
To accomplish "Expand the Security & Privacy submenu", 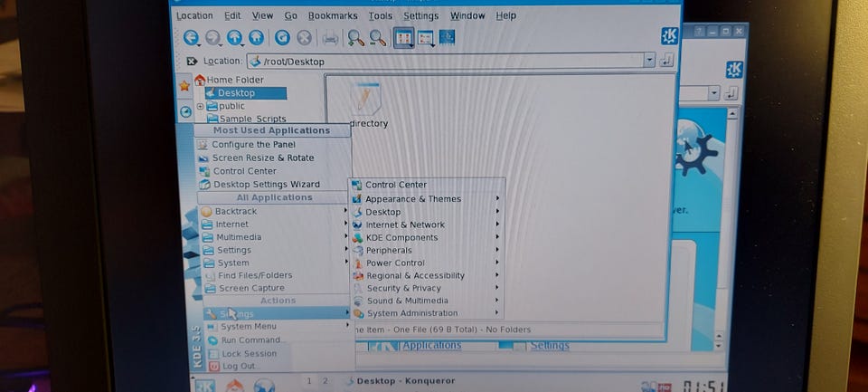I will coord(426,288).
